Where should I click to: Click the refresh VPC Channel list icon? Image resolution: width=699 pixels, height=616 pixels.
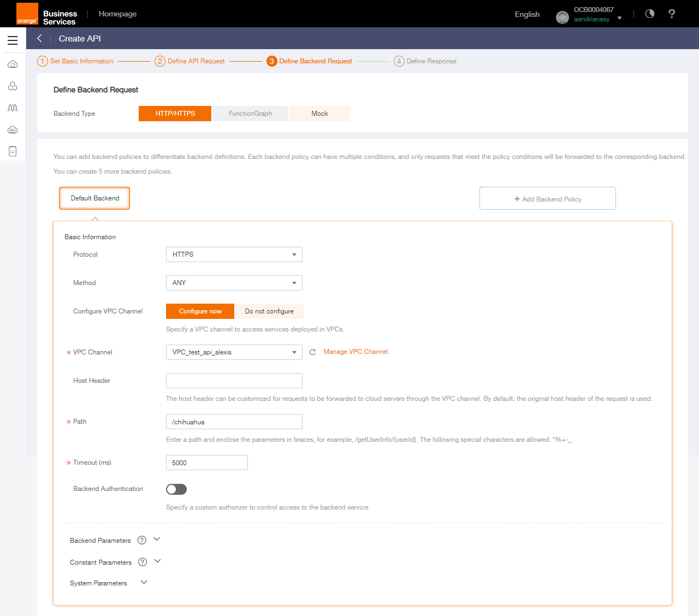click(313, 352)
